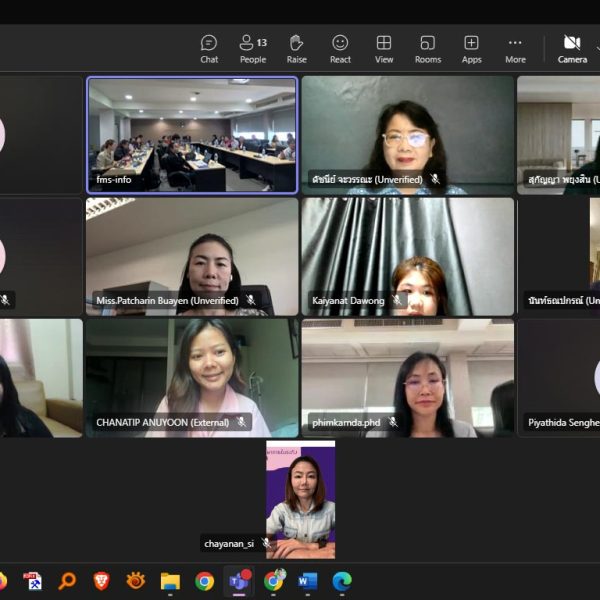Screen dimensions: 600x600
Task: Open Microsoft Word from the taskbar
Action: 307,581
